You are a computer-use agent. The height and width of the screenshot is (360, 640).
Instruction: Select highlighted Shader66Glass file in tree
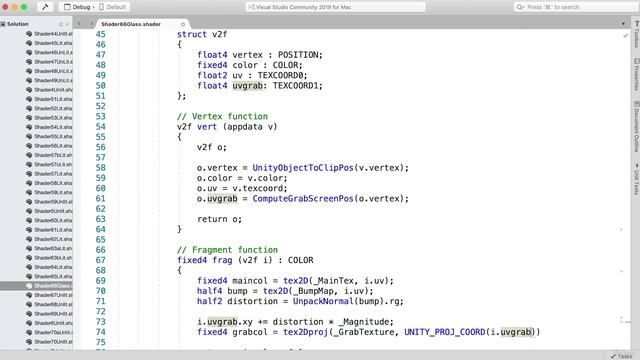pos(36,286)
